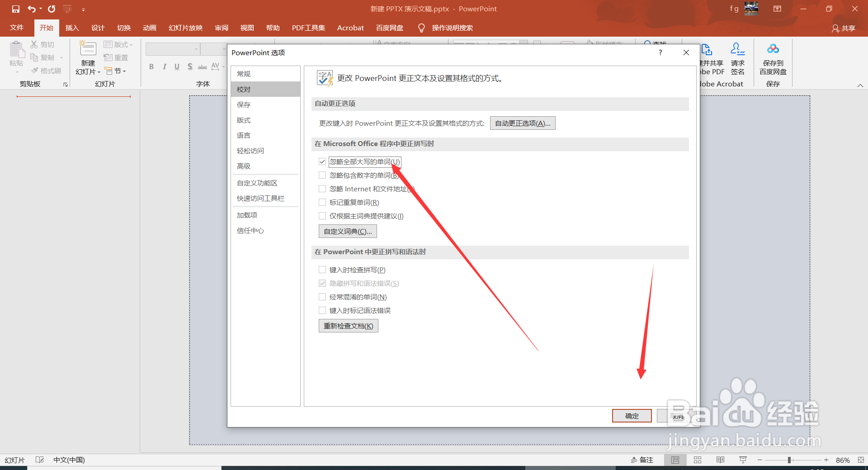Open Section (节) dropdown arrow

124,71
